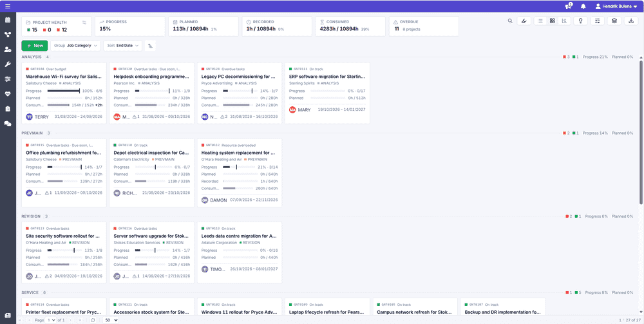Open the notifications bell
The width and height of the screenshot is (644, 324).
tap(583, 6)
